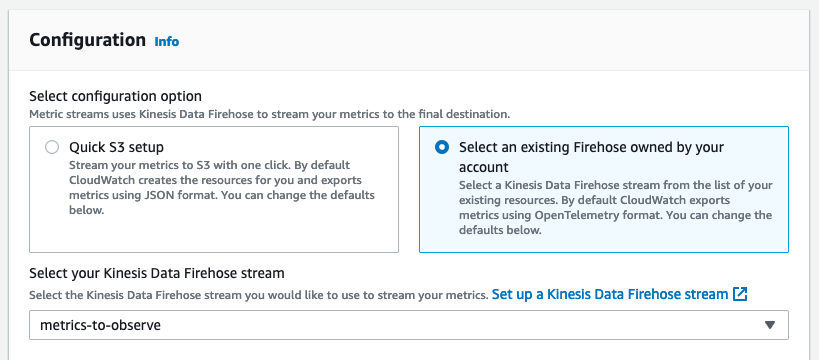Screen dimensions: 819x360
Task: Click the Quick S3 setup description text
Action: point(222,188)
